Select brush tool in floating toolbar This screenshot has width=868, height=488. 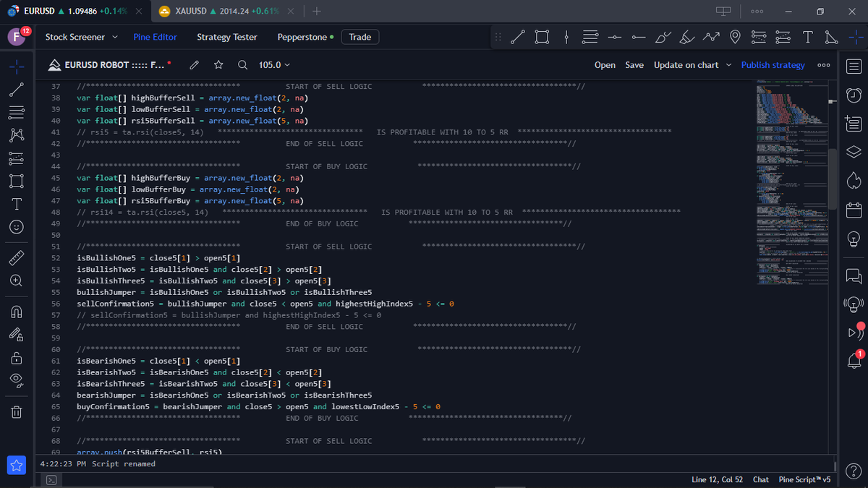point(663,37)
